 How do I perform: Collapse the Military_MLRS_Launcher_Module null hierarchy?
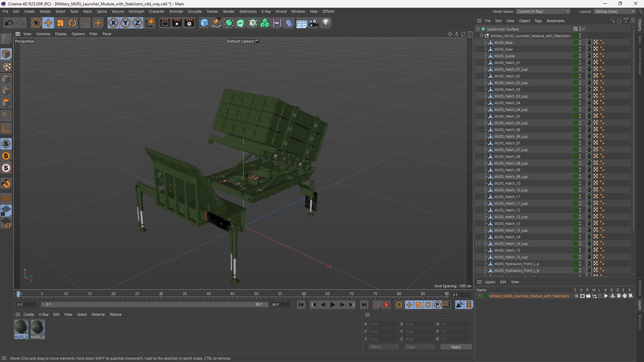[481, 36]
